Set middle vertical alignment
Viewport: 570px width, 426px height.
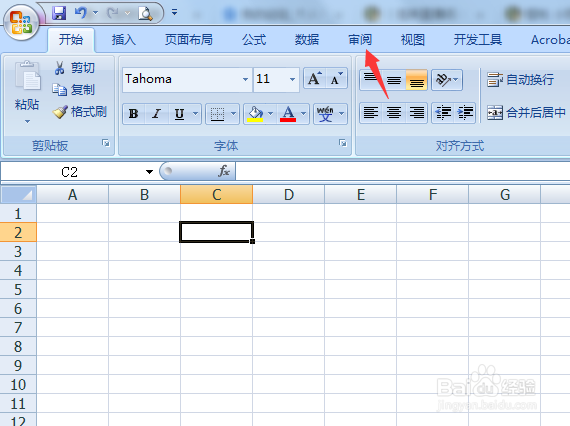[394, 80]
